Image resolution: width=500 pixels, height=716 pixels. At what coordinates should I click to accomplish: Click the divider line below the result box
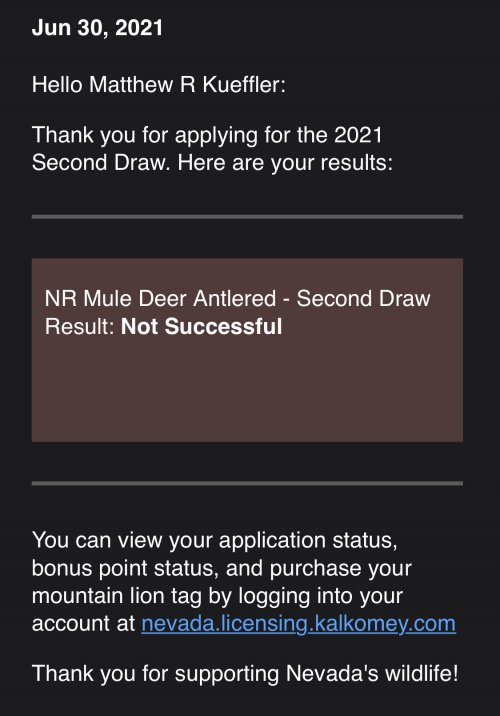[247, 483]
